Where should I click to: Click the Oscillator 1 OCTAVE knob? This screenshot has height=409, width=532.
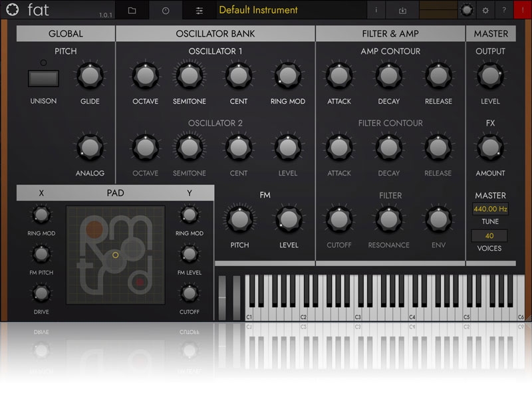(145, 76)
